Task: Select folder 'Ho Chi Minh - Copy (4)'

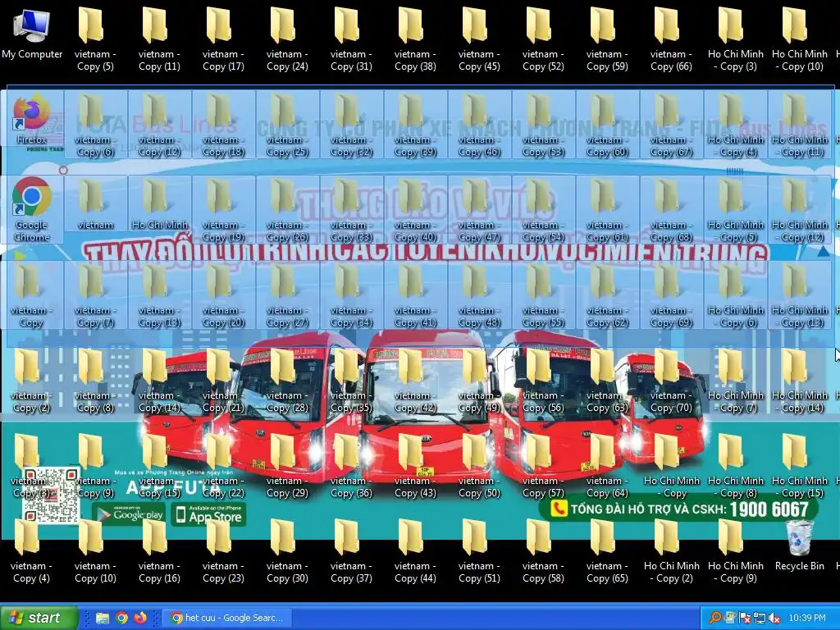Action: 736,125
